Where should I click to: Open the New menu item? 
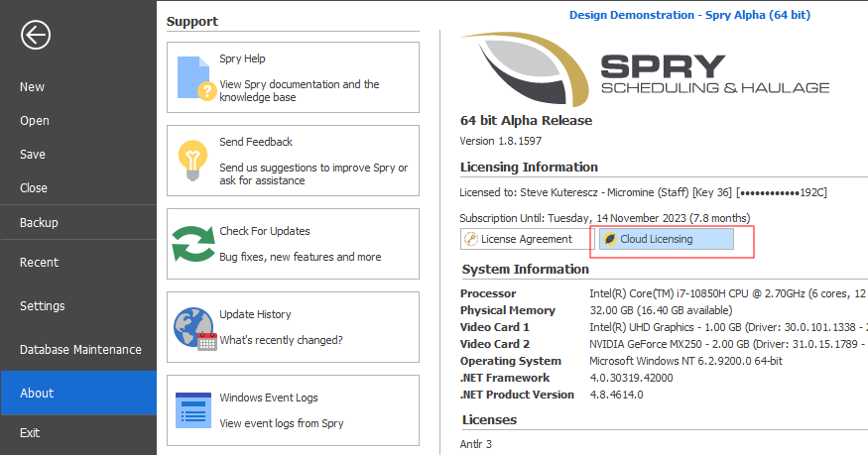pyautogui.click(x=33, y=87)
